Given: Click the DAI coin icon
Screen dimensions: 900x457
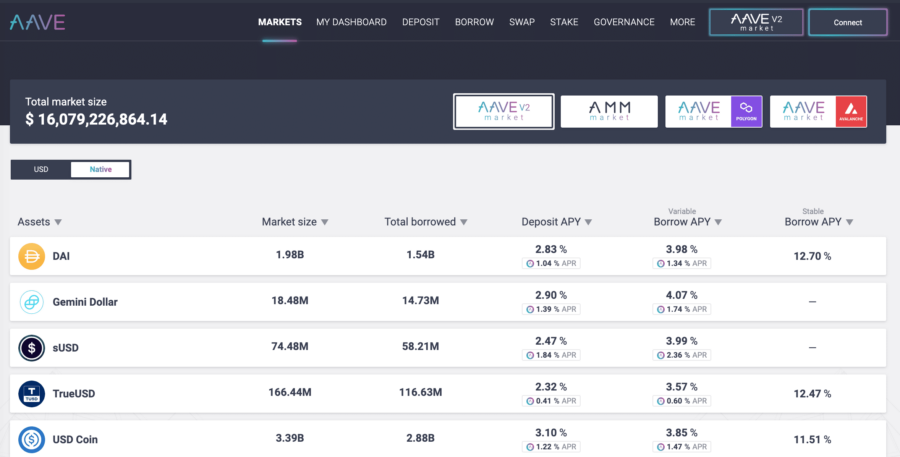Looking at the screenshot, I should pos(32,256).
